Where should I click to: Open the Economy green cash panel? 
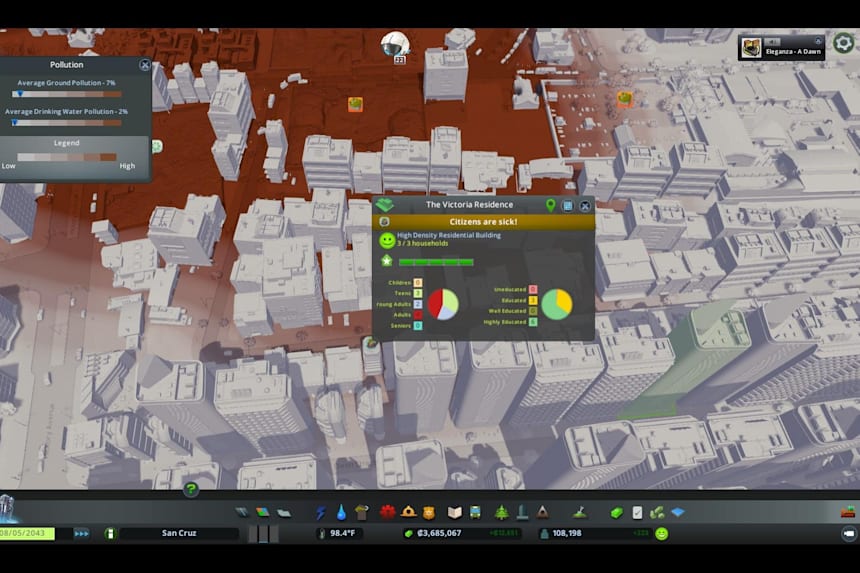pos(616,513)
